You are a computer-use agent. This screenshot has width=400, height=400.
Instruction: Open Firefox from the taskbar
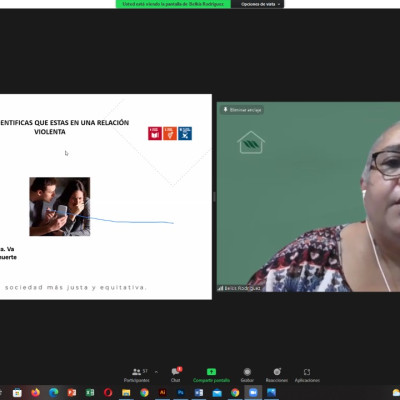[35, 393]
